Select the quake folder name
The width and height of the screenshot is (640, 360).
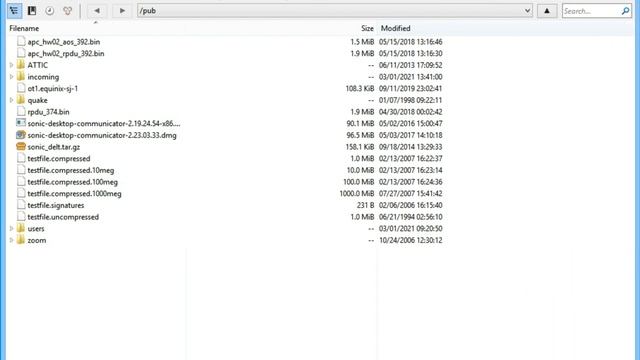click(x=38, y=100)
